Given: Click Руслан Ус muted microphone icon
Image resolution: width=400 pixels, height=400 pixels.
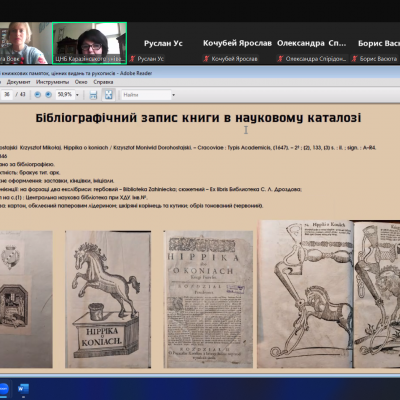Looking at the screenshot, I should click(x=133, y=59).
